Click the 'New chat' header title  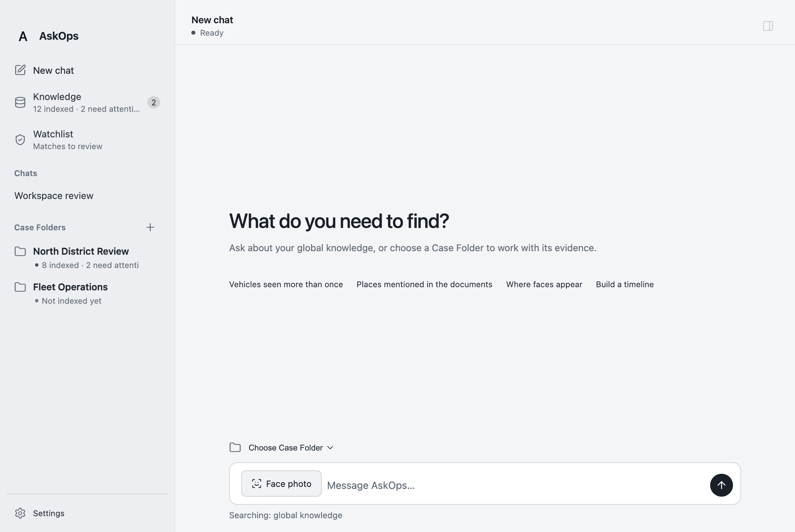coord(212,20)
